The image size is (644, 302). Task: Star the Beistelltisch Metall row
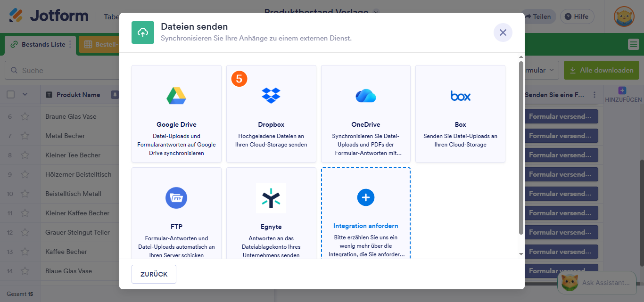tap(25, 194)
